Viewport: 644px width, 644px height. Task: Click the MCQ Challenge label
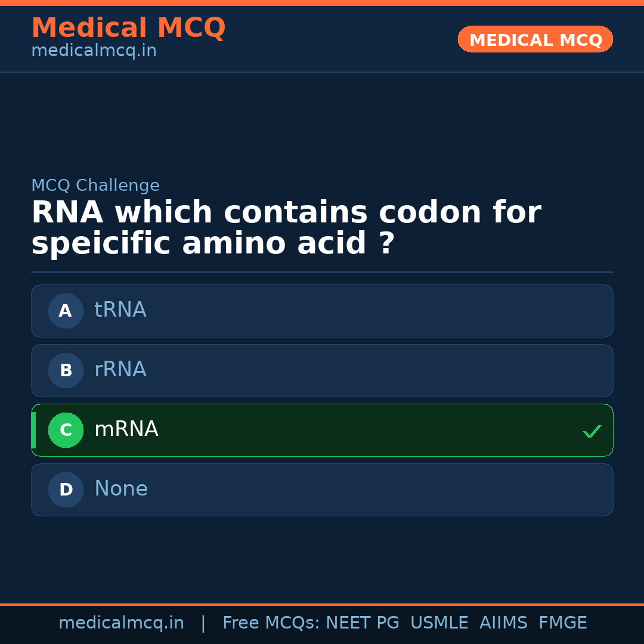pos(95,185)
